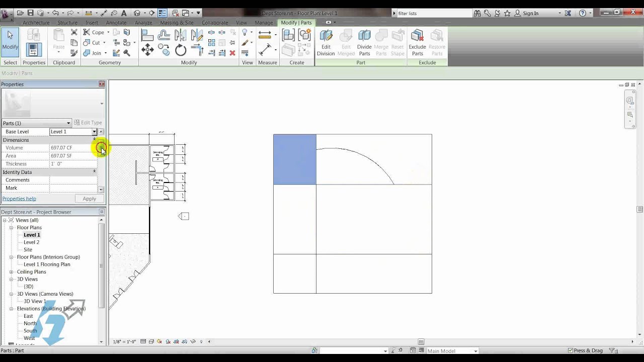The height and width of the screenshot is (362, 644).
Task: Toggle the Press & Drag checkbox
Action: pyautogui.click(x=571, y=350)
